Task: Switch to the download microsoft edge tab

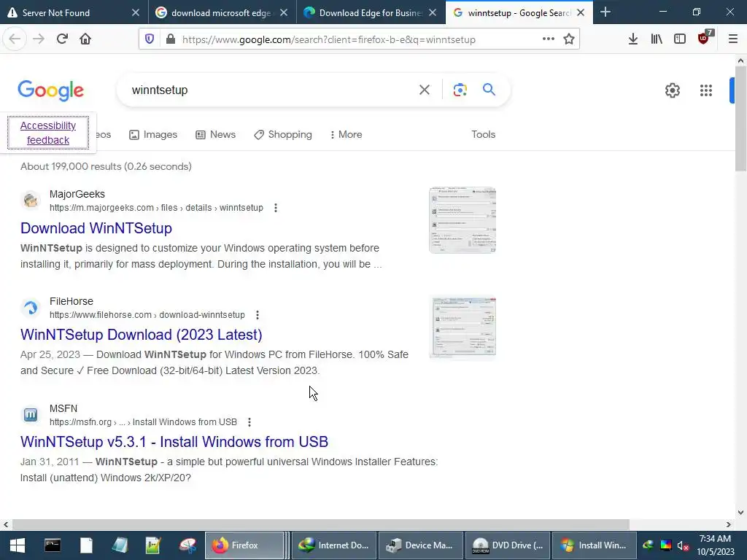Action: [221, 12]
